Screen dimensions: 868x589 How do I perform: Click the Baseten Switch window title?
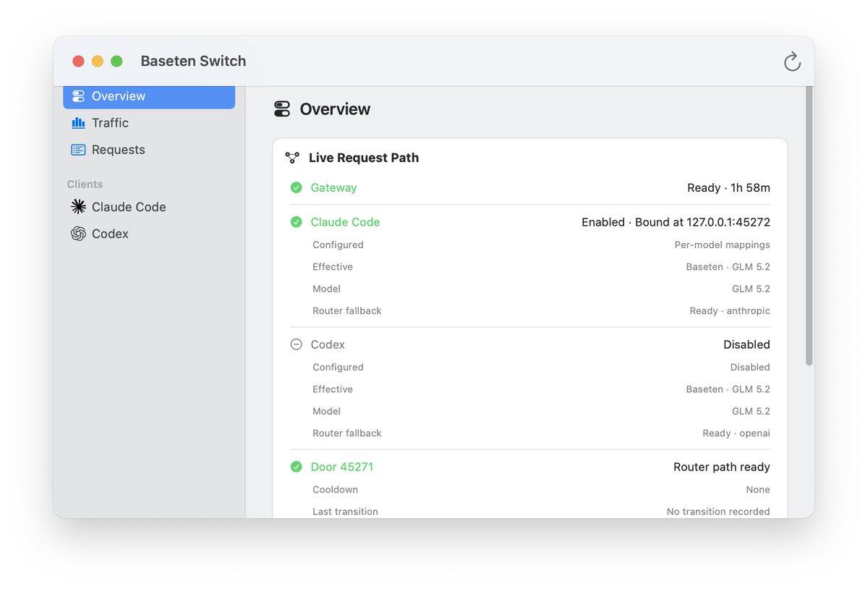pos(193,61)
